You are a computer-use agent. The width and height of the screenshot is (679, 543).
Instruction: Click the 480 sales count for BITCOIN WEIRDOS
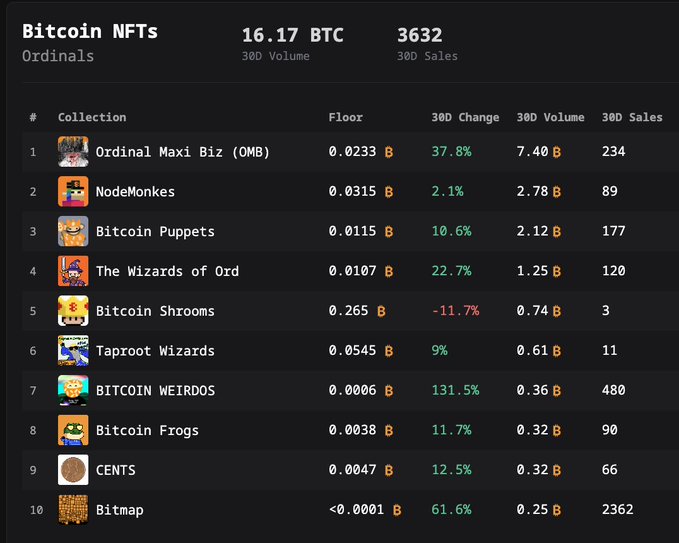click(x=614, y=391)
